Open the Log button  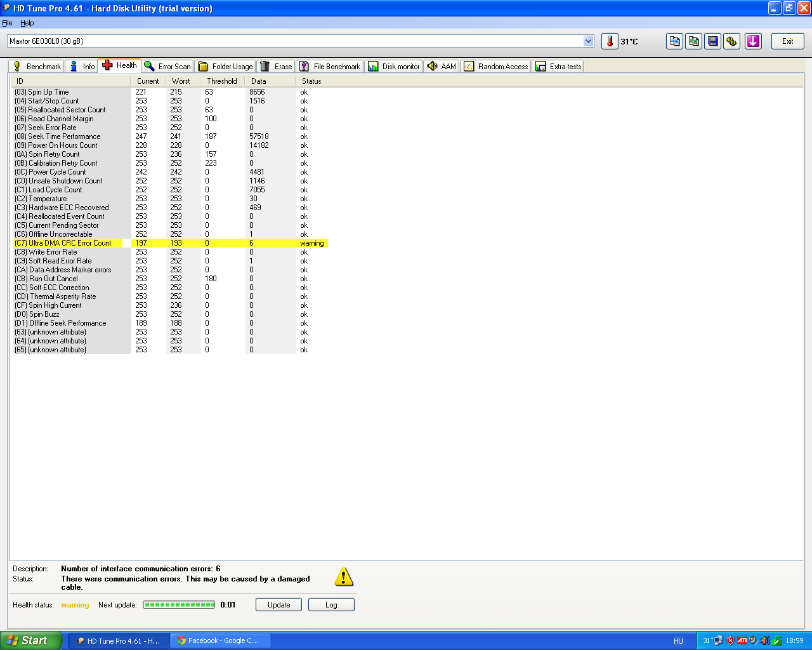(331, 605)
